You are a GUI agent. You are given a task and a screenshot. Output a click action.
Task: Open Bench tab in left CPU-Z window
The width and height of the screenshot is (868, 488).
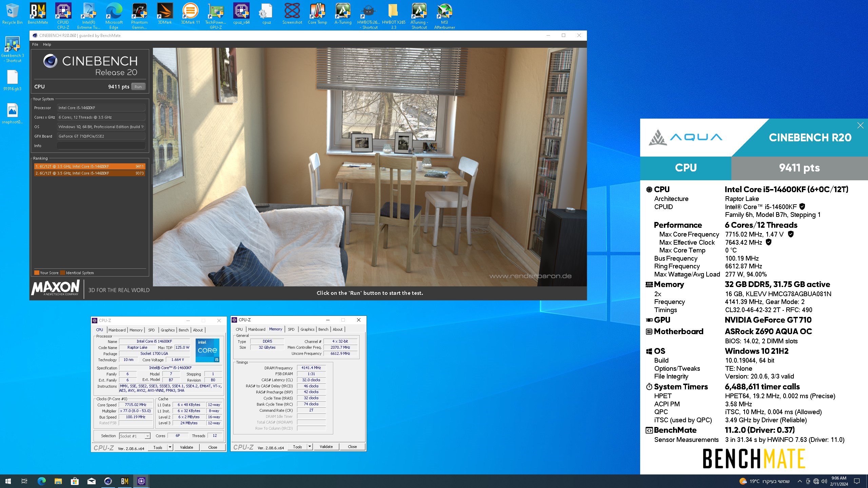184,330
